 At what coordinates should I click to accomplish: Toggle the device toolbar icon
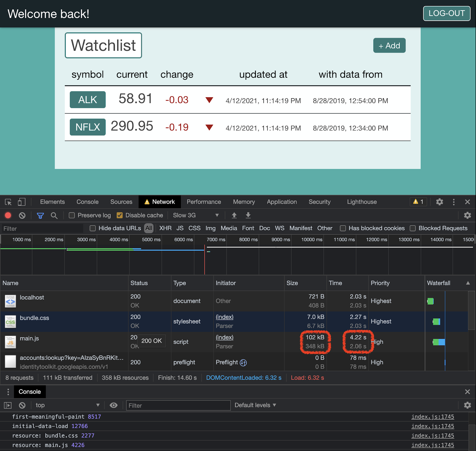coord(22,202)
